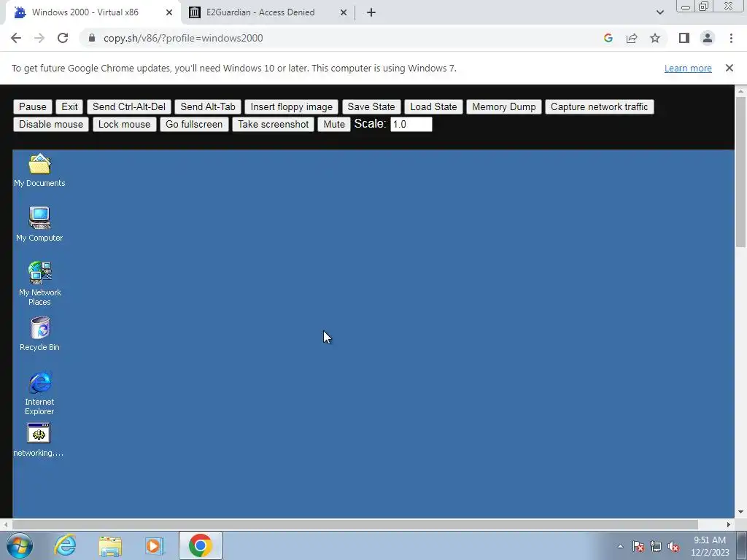Click the address bar URL
The width and height of the screenshot is (747, 560).
183,38
